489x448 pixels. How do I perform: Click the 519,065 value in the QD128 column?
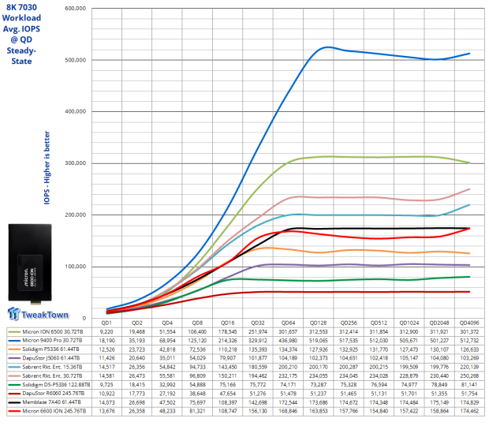tap(318, 341)
